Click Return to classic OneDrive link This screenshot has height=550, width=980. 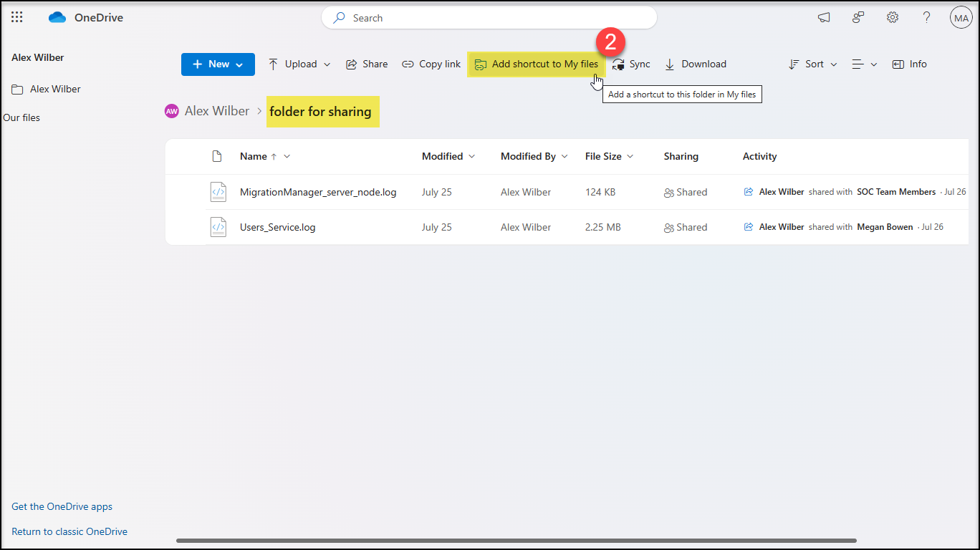pos(69,531)
